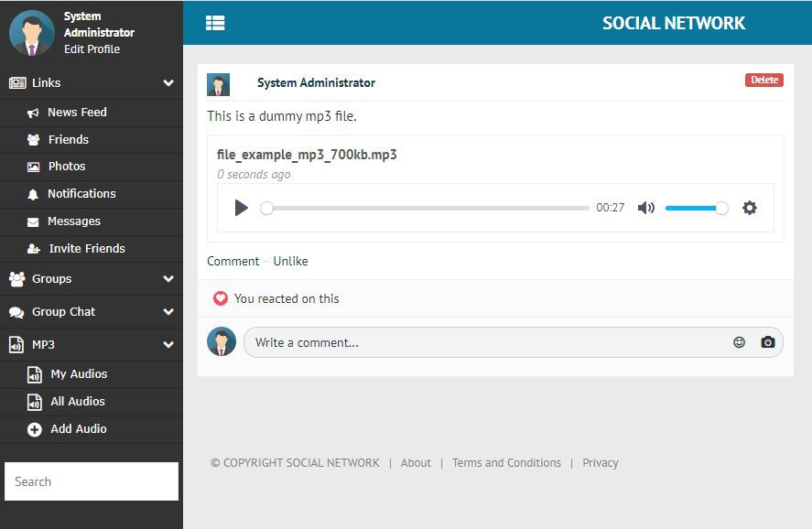The image size is (812, 529).
Task: Open audio player settings gear
Action: tap(750, 208)
